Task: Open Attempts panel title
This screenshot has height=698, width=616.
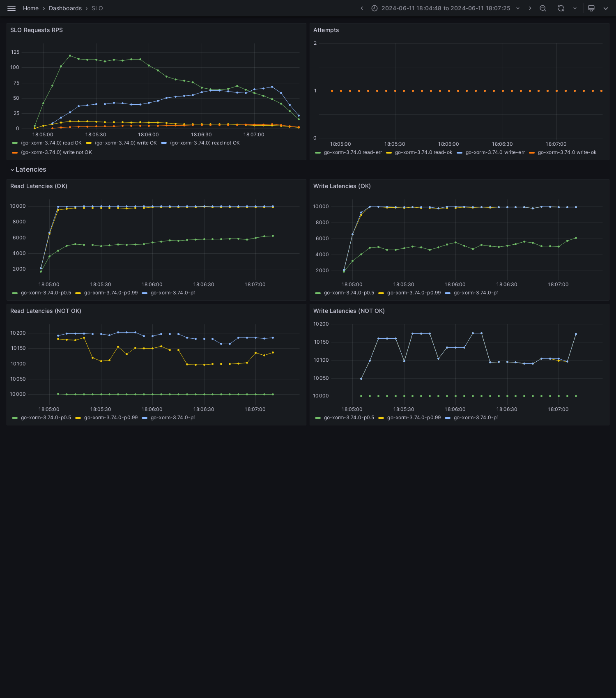Action: (x=326, y=30)
